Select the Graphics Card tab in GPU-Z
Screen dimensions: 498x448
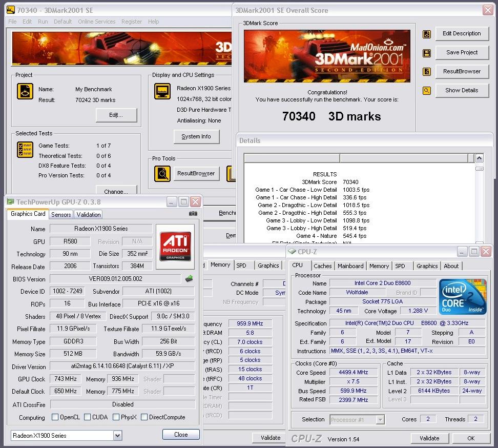point(28,214)
